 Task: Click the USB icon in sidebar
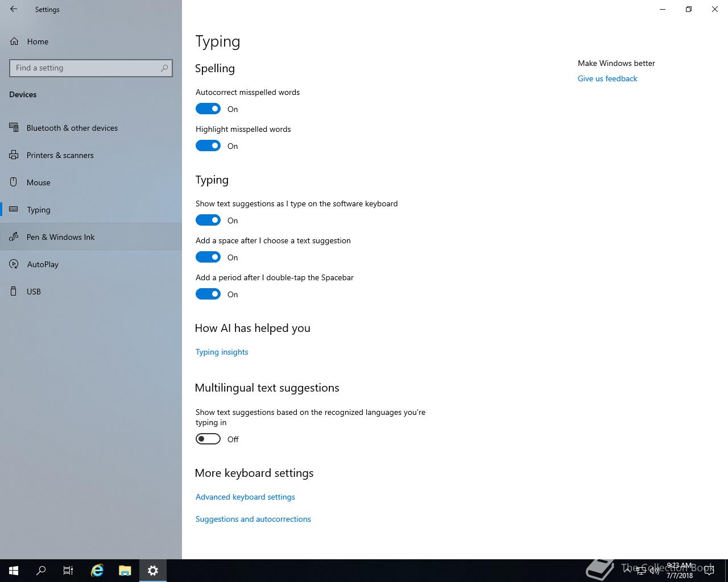tap(14, 292)
